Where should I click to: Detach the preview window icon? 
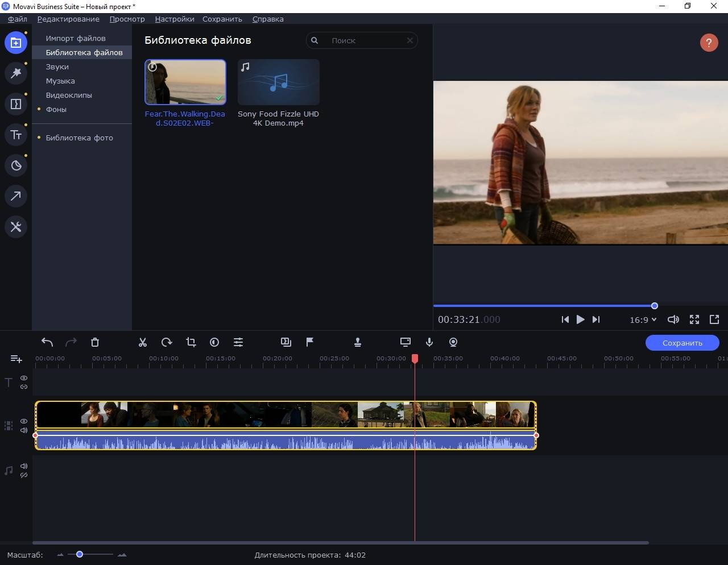tap(715, 319)
